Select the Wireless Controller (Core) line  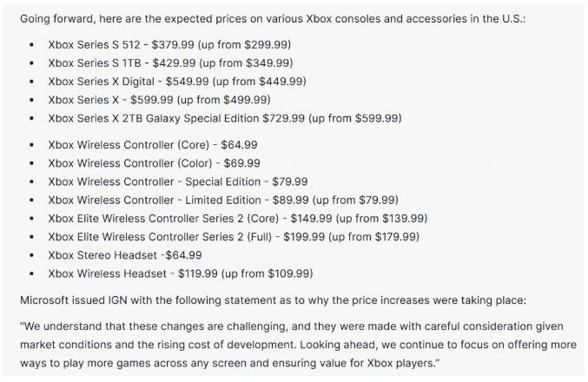coord(153,145)
